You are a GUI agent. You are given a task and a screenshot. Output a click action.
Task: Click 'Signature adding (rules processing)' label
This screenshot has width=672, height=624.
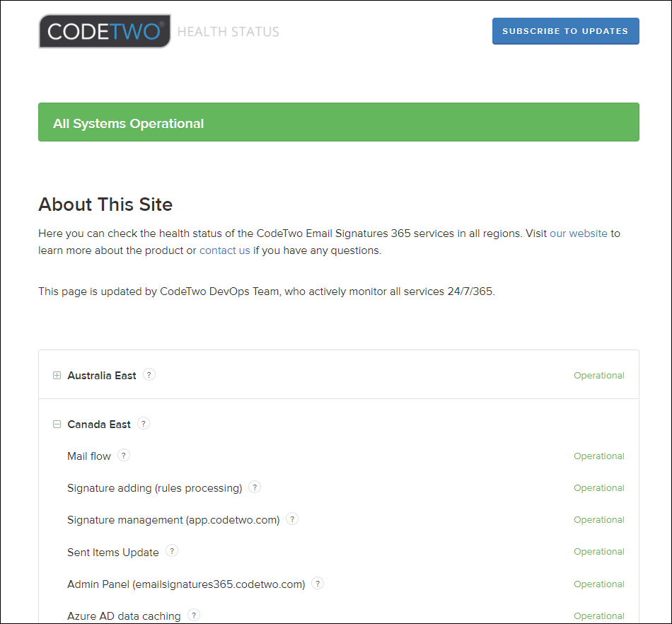click(x=155, y=488)
